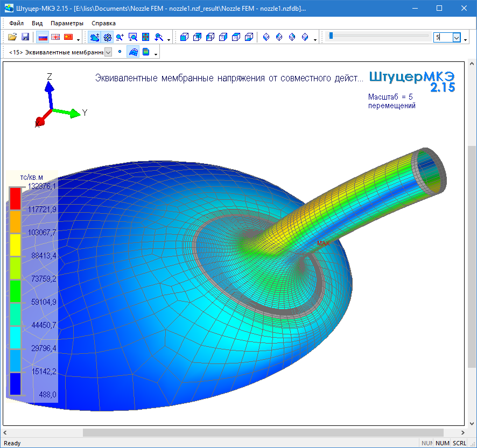Expand overflow arrow after the isometric view icons

point(315,39)
